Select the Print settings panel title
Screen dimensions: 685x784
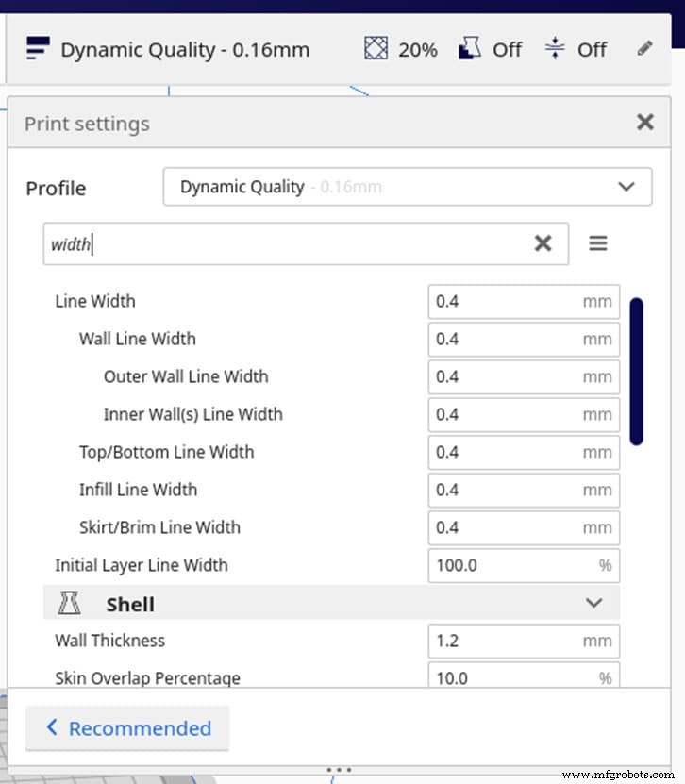(x=86, y=123)
